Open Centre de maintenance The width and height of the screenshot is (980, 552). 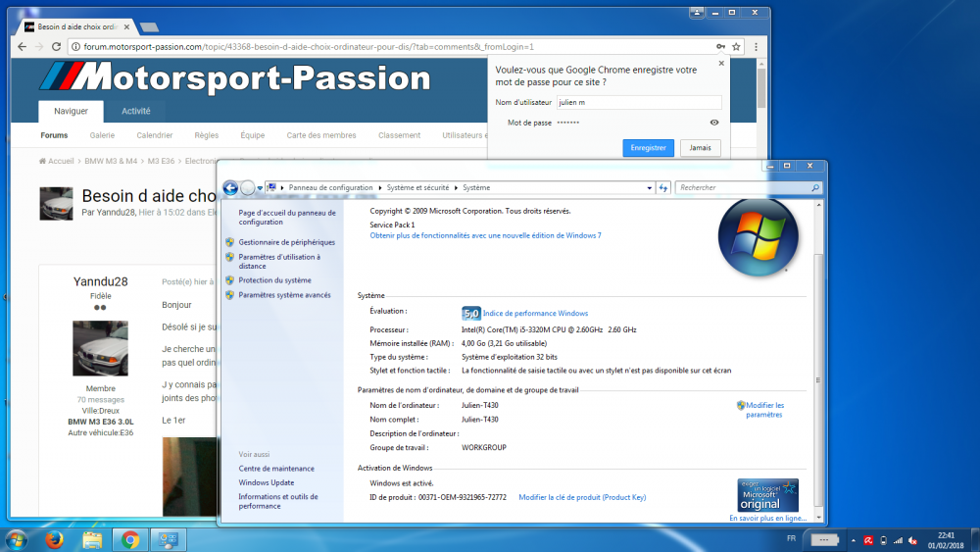pos(276,469)
